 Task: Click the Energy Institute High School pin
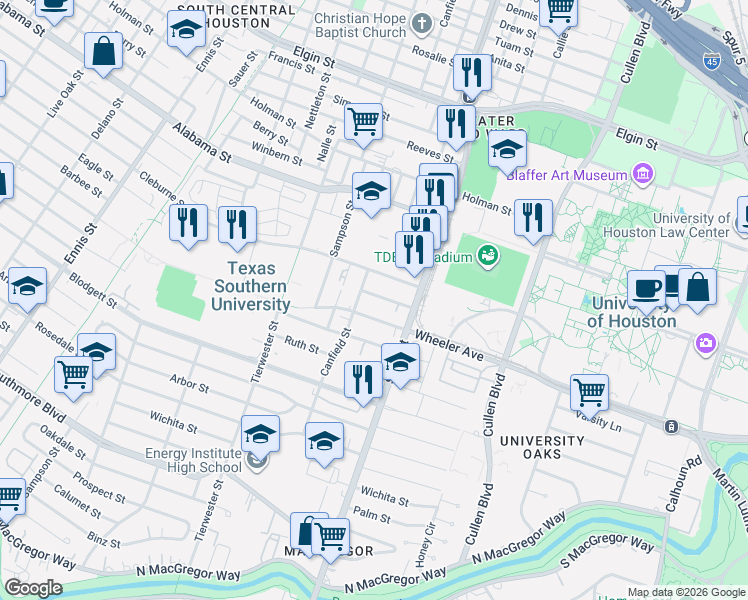[257, 462]
